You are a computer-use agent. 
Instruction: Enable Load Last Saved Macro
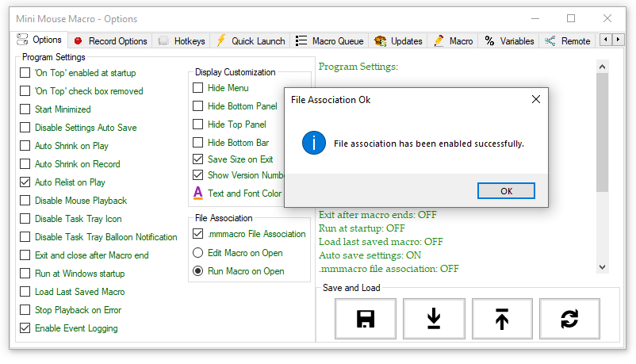tap(25, 292)
